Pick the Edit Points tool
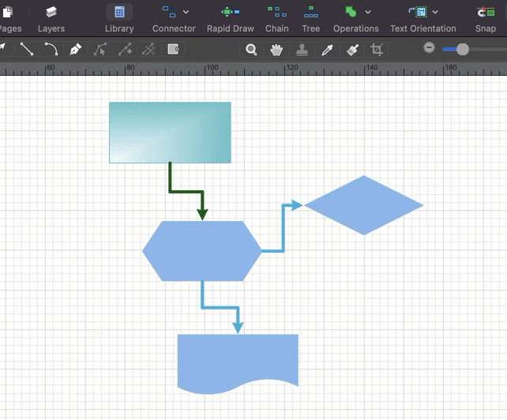 click(x=100, y=49)
